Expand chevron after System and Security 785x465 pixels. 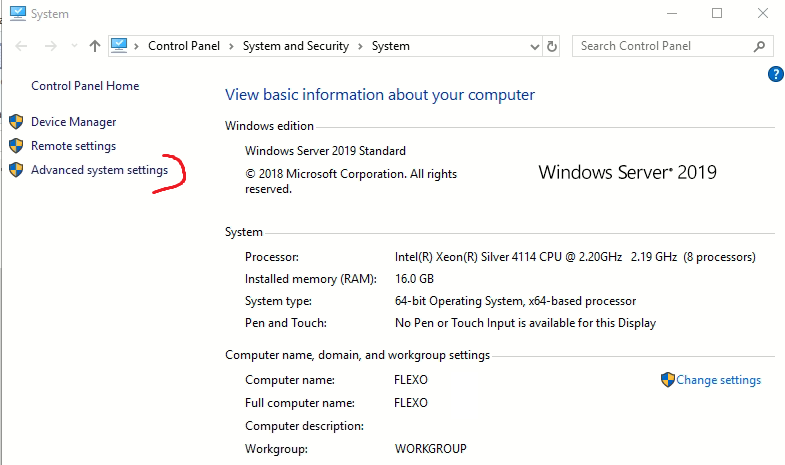[x=360, y=47]
